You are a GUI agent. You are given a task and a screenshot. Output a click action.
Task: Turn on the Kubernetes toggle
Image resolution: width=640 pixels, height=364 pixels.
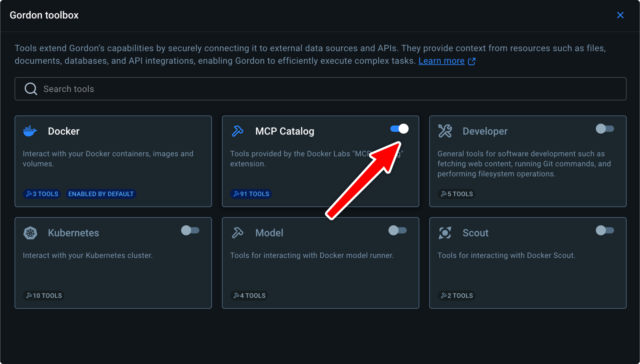pyautogui.click(x=190, y=230)
